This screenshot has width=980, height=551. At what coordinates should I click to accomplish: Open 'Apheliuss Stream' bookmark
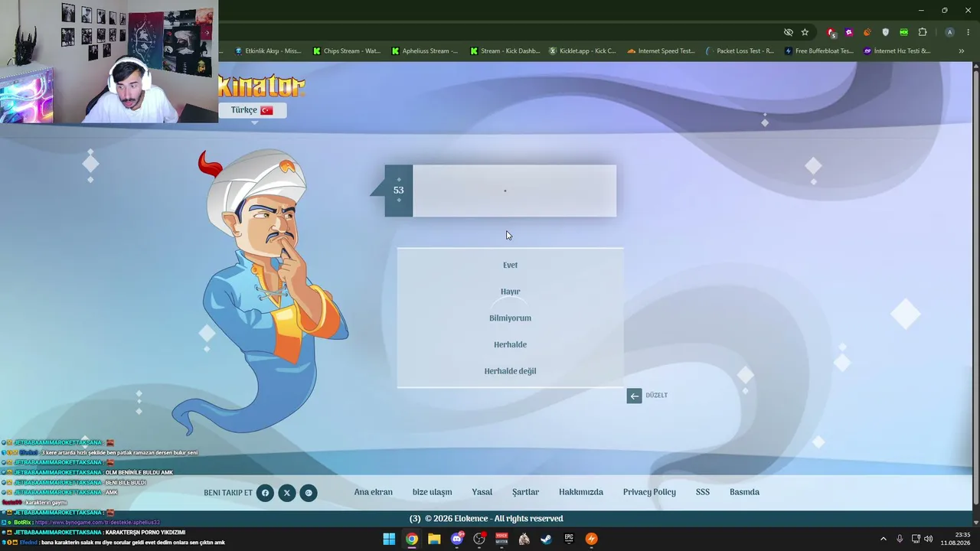(425, 51)
